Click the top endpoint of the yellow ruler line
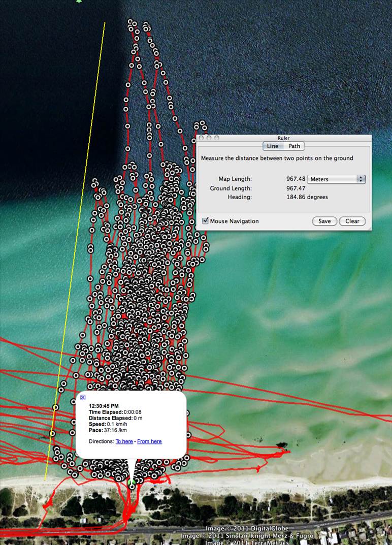 105,22
